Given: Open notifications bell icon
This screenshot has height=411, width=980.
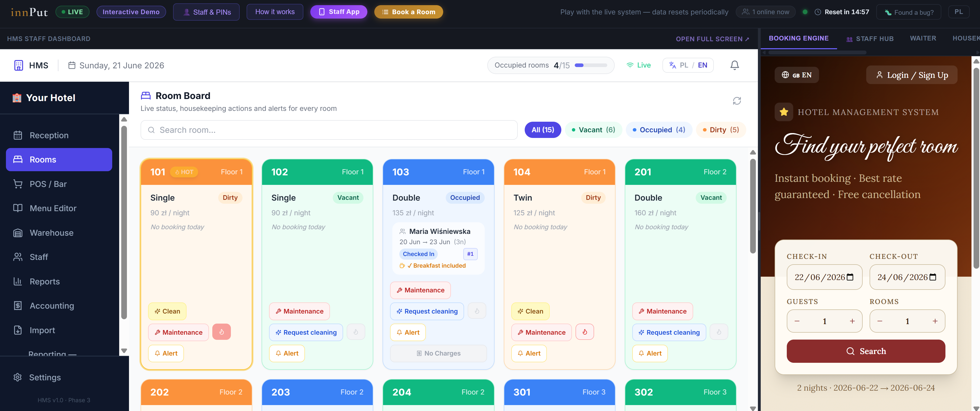Looking at the screenshot, I should pyautogui.click(x=734, y=65).
